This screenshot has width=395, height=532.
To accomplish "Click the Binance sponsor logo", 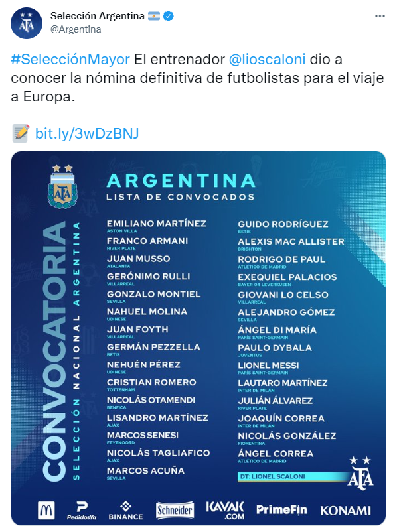I will click(x=125, y=511).
